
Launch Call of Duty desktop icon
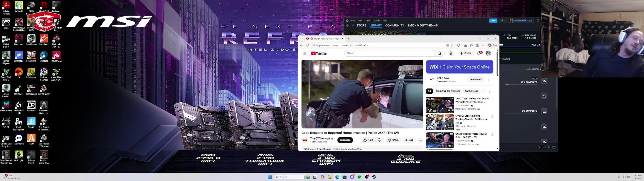6,41
